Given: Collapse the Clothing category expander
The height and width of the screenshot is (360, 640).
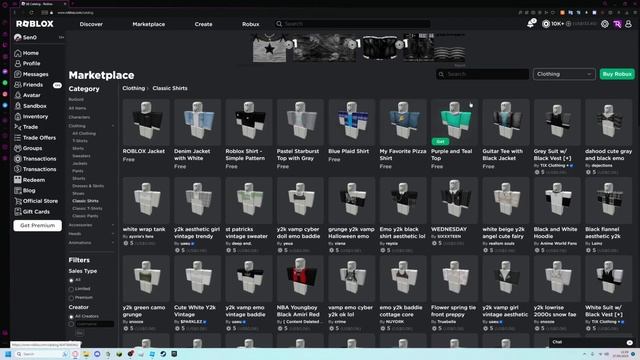Looking at the screenshot, I should pos(113,126).
